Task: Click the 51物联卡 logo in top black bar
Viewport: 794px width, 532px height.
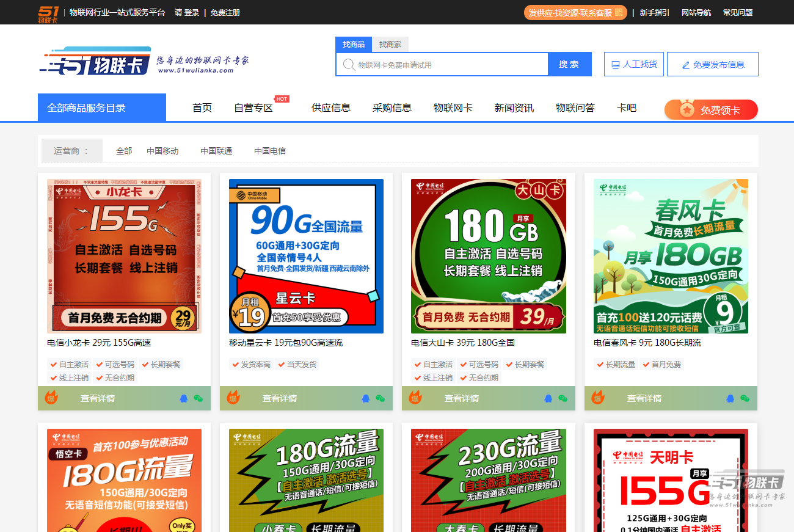Action: tap(48, 13)
